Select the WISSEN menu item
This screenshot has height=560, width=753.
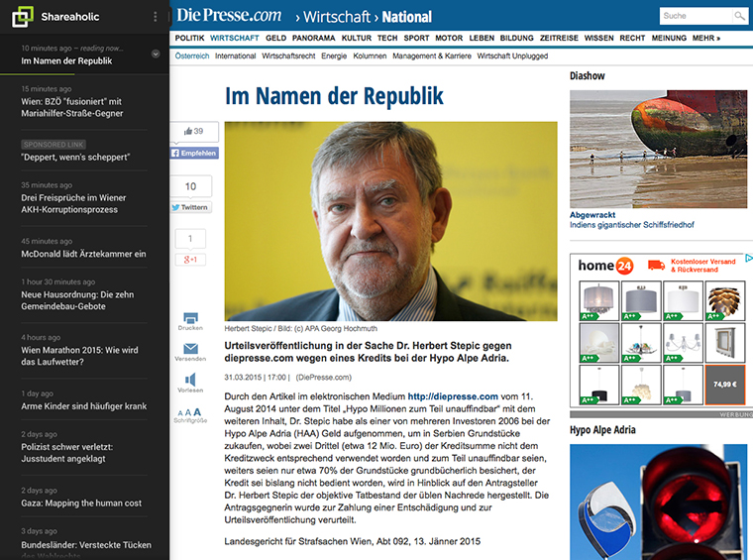point(598,38)
